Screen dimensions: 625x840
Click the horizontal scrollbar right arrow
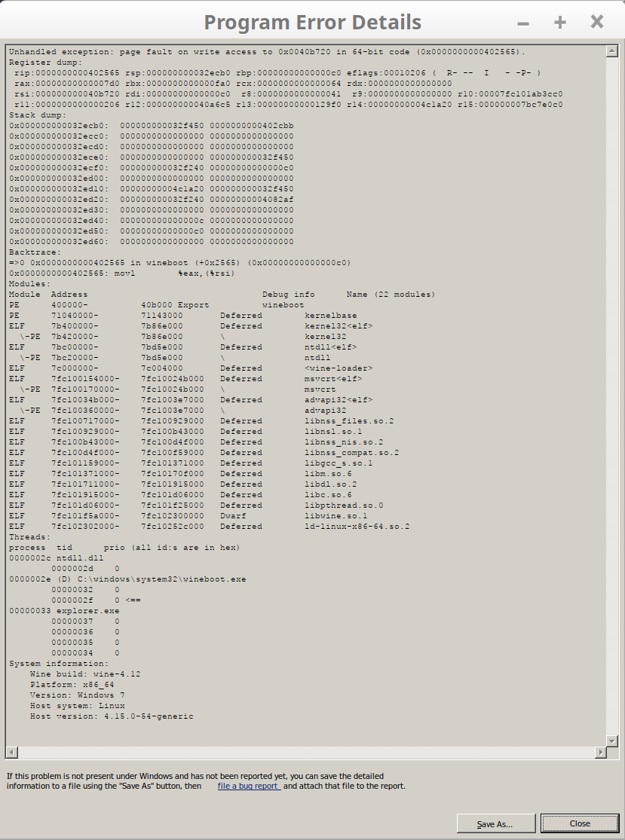(x=600, y=752)
